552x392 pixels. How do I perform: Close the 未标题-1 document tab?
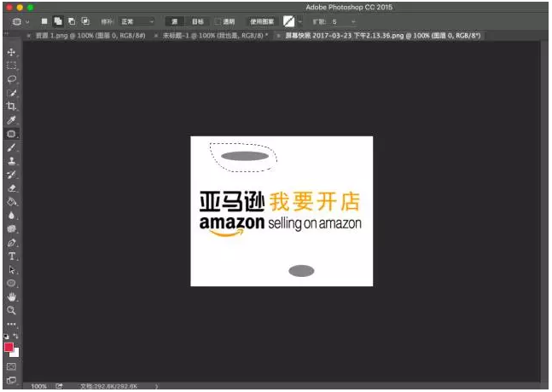156,36
